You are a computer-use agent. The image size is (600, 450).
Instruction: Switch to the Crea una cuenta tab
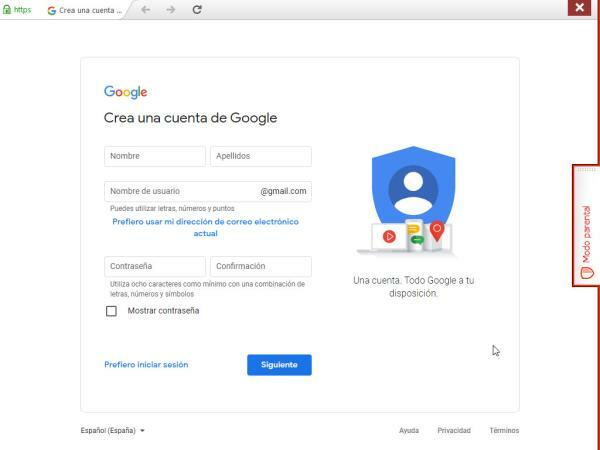click(88, 10)
